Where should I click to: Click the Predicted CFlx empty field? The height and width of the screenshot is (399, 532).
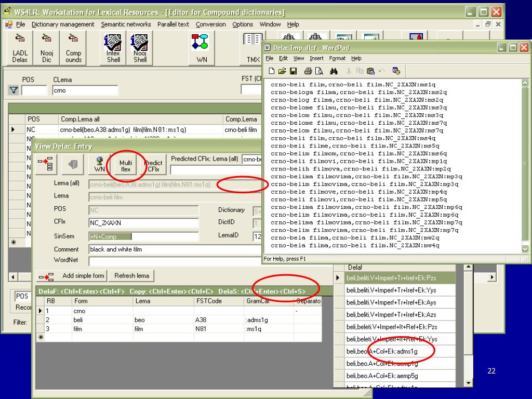point(216,170)
